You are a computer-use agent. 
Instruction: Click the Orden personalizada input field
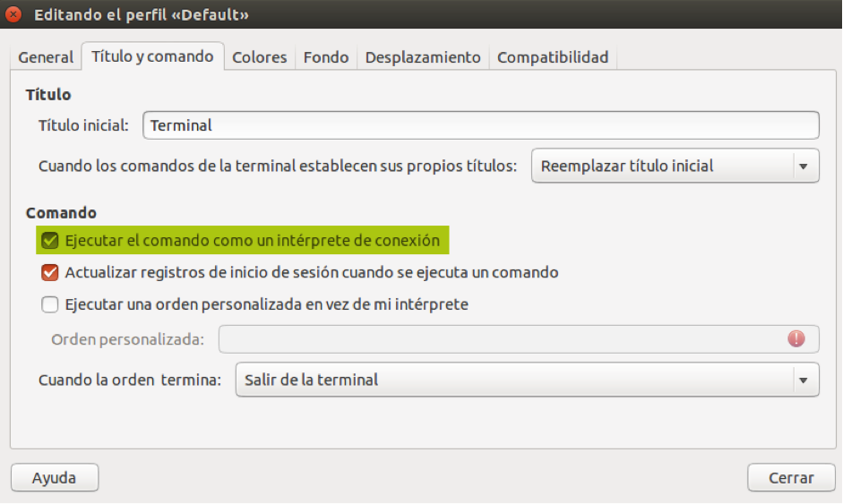[x=519, y=339]
